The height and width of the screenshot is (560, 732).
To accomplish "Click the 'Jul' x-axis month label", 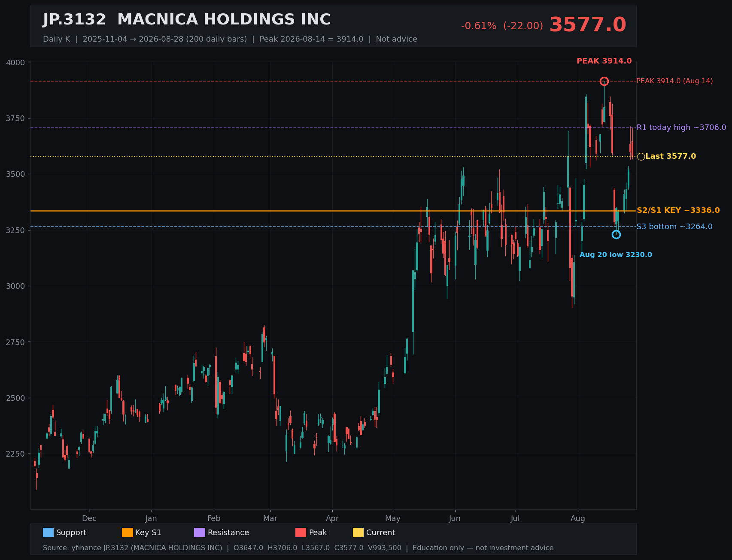I will [515, 518].
